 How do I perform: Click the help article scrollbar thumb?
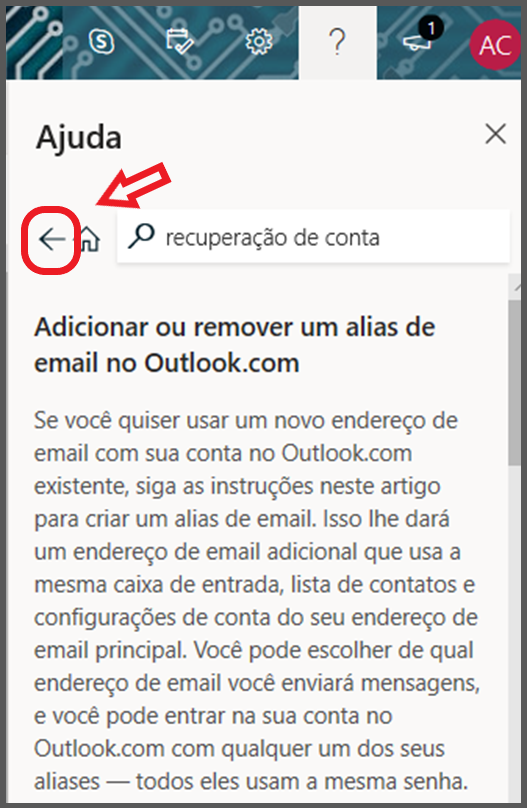(x=514, y=382)
